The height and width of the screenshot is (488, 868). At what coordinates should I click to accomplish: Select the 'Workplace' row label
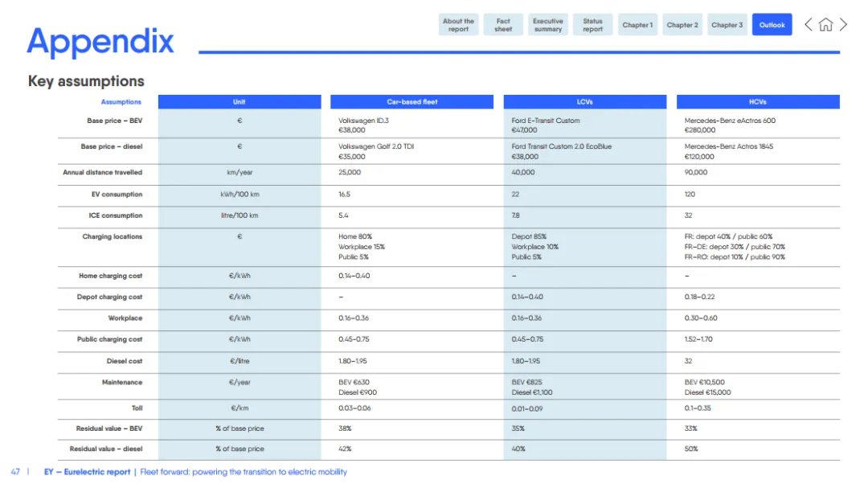point(125,318)
